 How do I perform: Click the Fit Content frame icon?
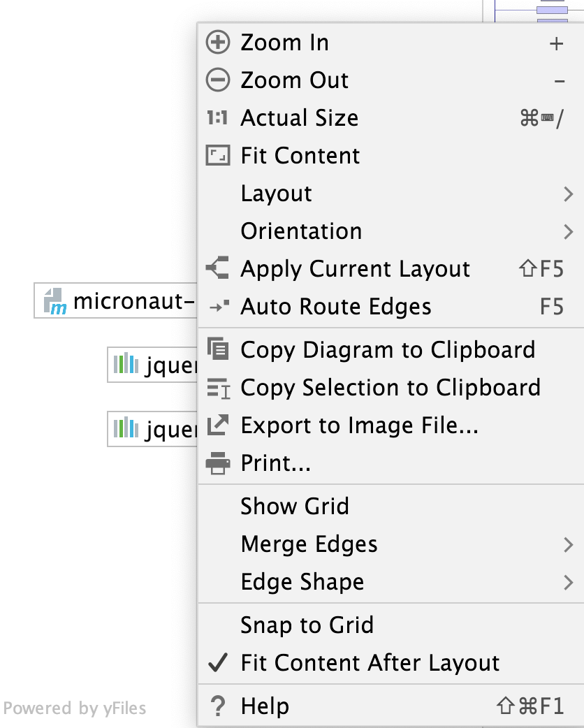coord(218,156)
